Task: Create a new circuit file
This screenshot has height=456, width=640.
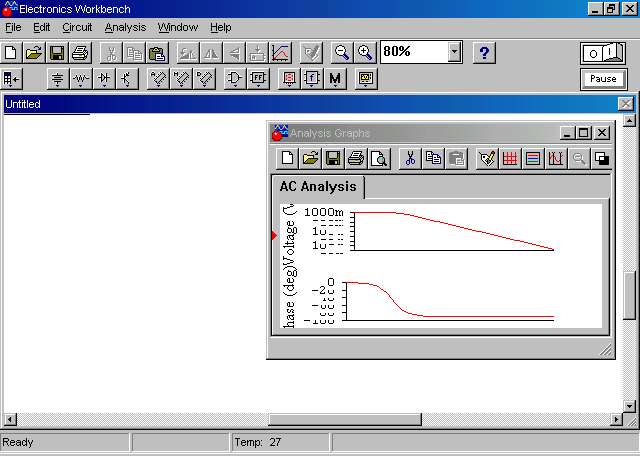Action: [x=11, y=53]
